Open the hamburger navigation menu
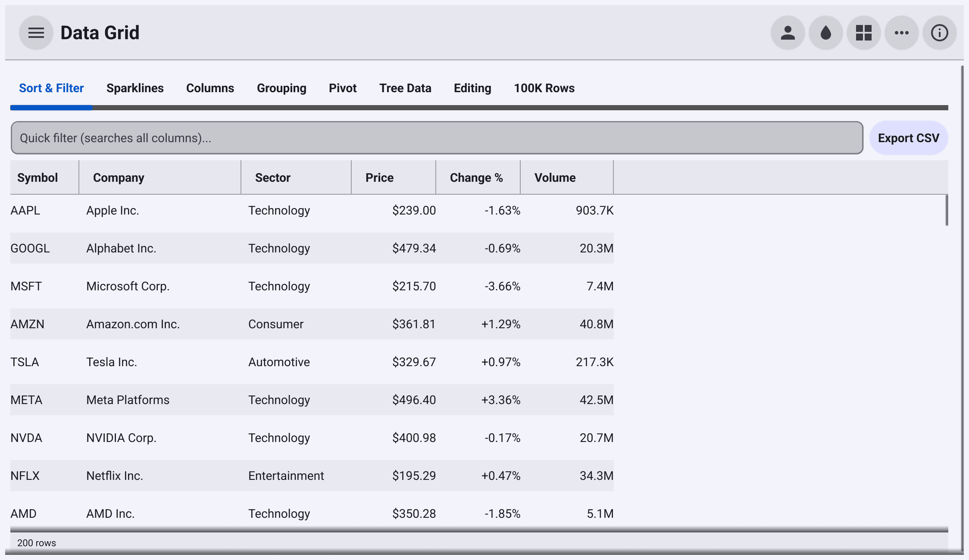This screenshot has width=969, height=560. click(x=36, y=33)
